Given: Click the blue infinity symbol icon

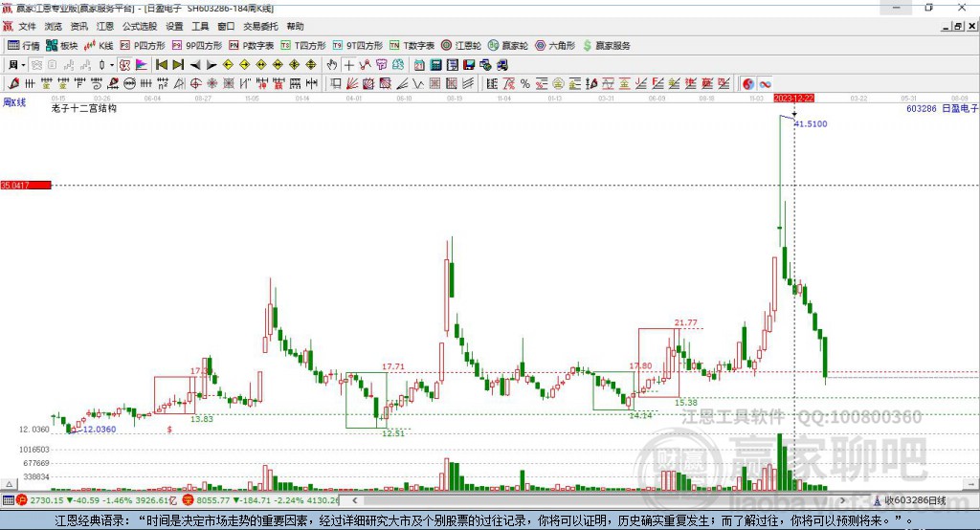Looking at the screenshot, I should click(x=765, y=84).
